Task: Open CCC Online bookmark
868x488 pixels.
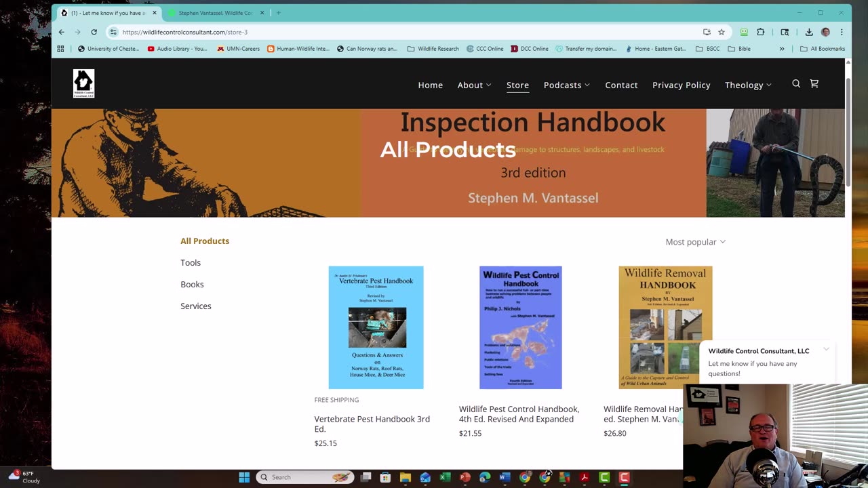Action: [x=484, y=49]
